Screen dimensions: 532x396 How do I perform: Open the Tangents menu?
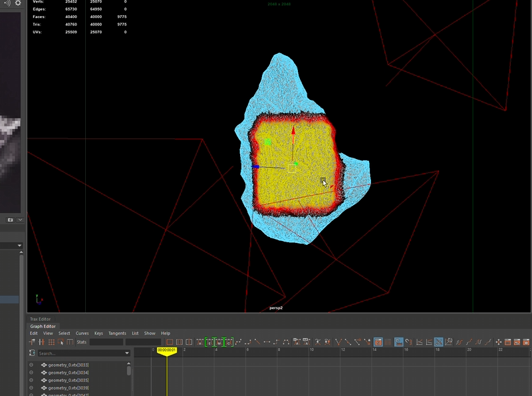pyautogui.click(x=117, y=333)
